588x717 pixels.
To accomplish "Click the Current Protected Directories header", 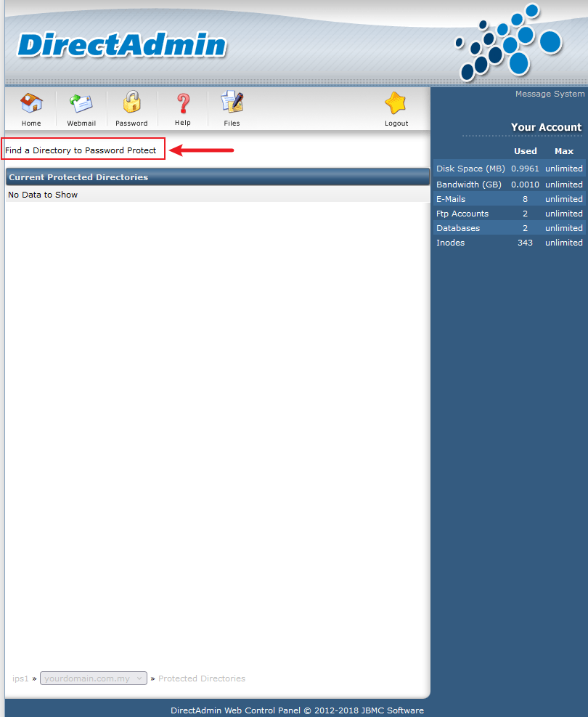I will tap(218, 177).
